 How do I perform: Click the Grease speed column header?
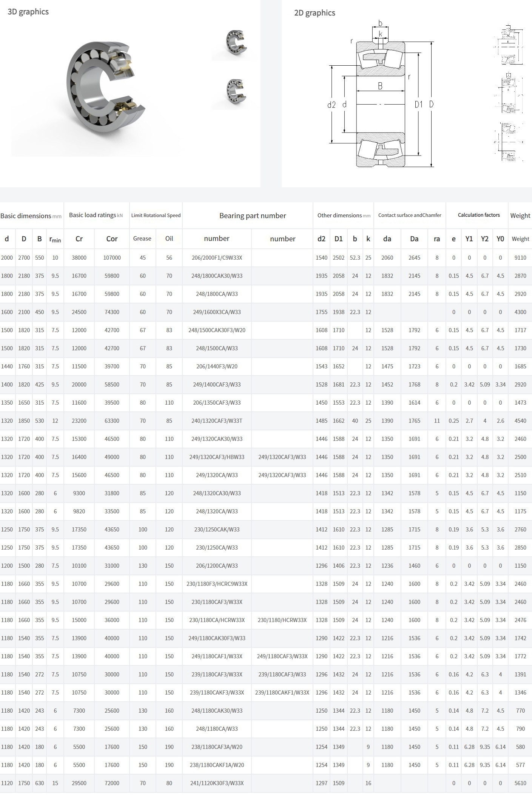(x=142, y=239)
